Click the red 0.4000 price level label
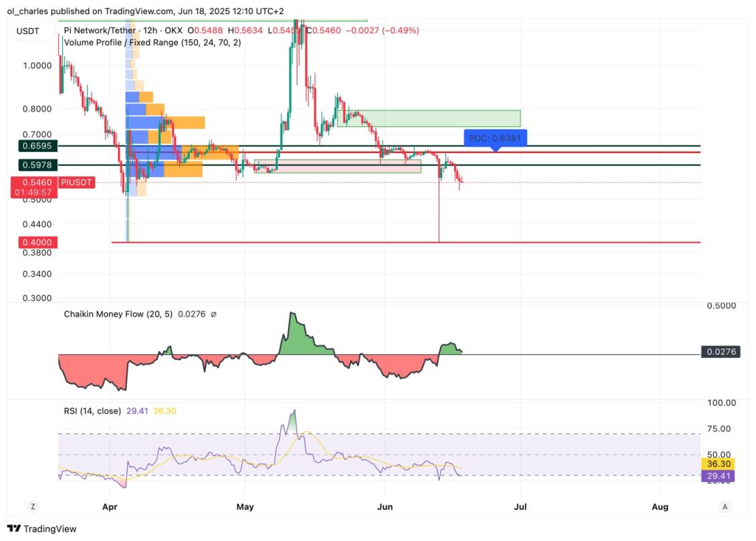This screenshot has height=541, width=756. (x=32, y=242)
